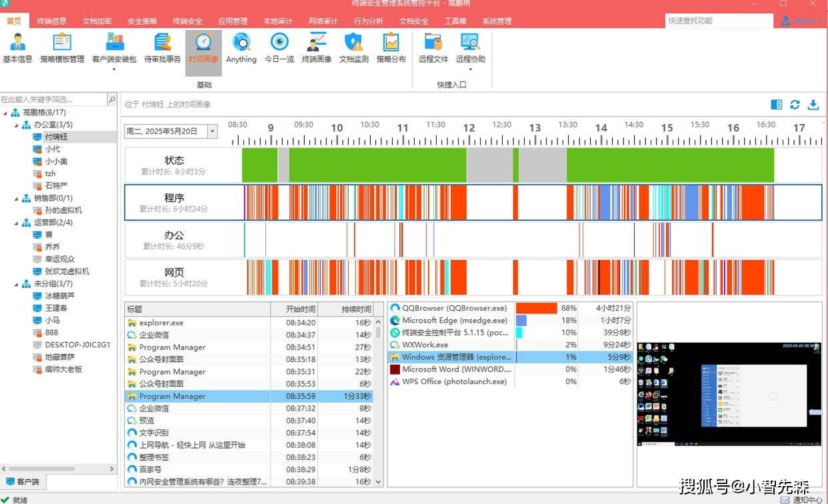This screenshot has width=828, height=504.
Task: Focus the 快速查找功能 search field
Action: click(x=719, y=21)
